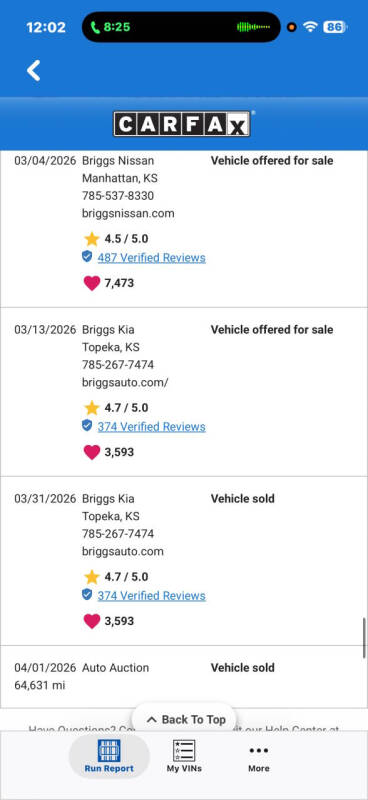Tap the green call timer 8:25 pill

(110, 27)
